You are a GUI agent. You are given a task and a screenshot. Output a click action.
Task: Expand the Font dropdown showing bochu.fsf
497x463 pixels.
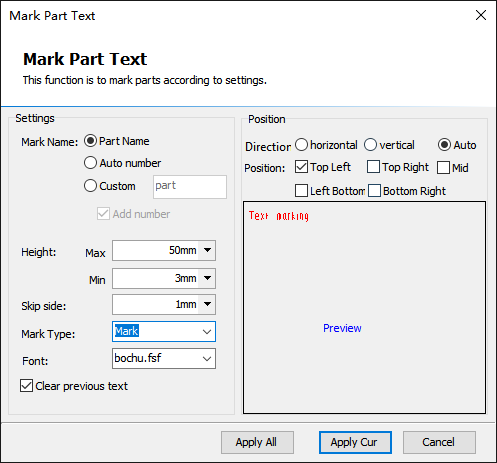164,358
